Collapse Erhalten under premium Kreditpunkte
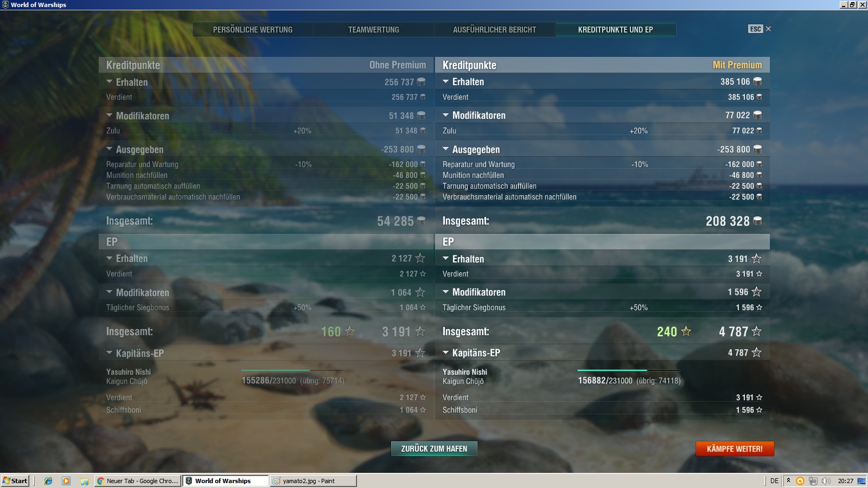The height and width of the screenshot is (488, 868). pos(445,82)
